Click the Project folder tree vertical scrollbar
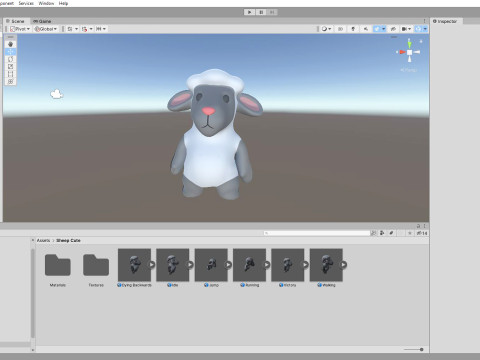Image resolution: width=480 pixels, height=360 pixels. coord(33,293)
